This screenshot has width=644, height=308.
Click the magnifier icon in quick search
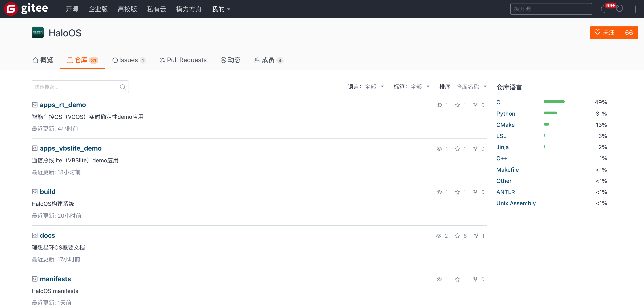pos(122,87)
